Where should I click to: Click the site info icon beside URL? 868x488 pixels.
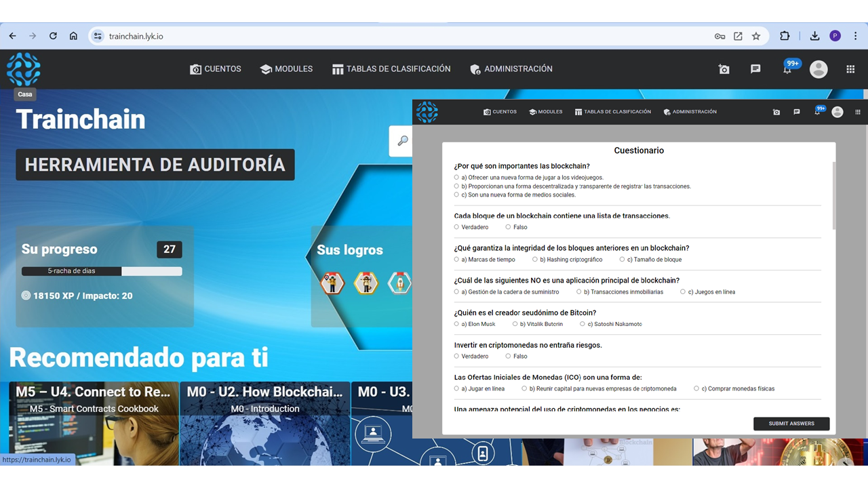(98, 36)
